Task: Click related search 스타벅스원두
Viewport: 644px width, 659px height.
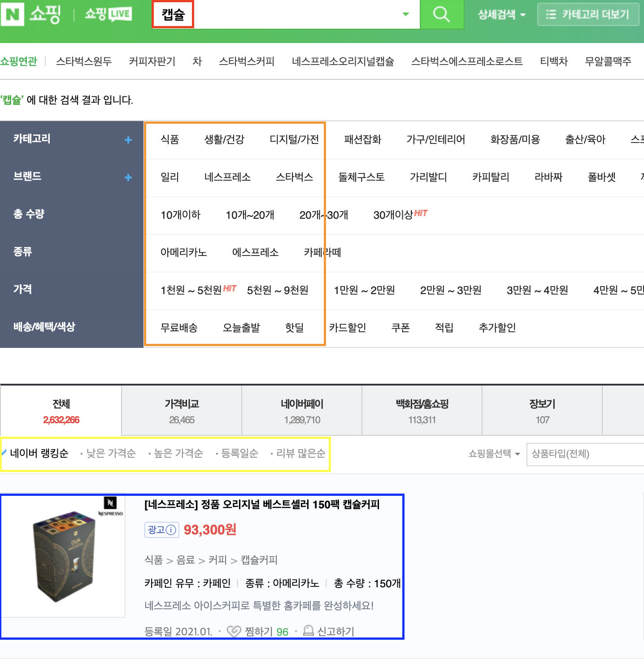Action: (84, 61)
